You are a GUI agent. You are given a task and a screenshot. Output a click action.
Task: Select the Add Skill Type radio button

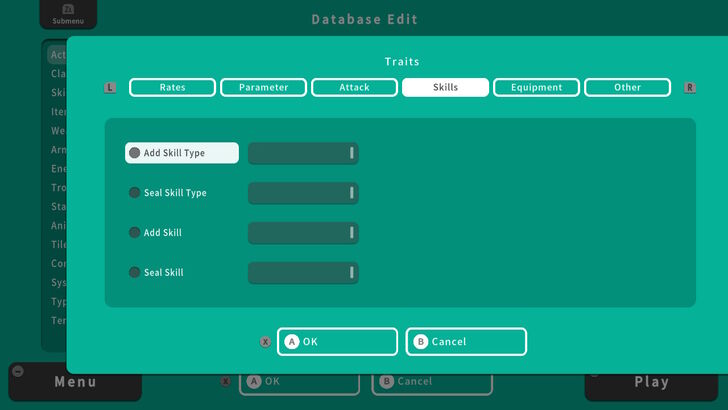pyautogui.click(x=135, y=153)
